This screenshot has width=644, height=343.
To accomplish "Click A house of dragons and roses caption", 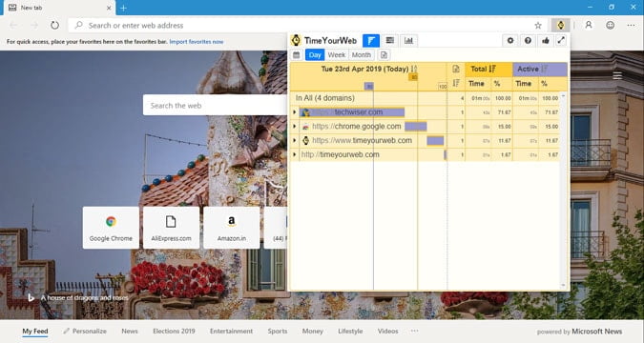I will 85,298.
